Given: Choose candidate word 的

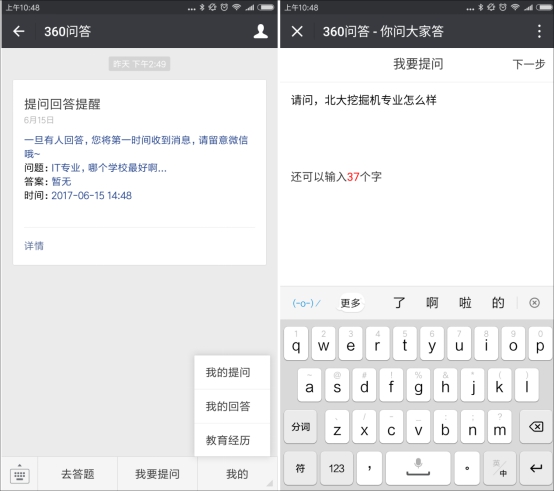Looking at the screenshot, I should [498, 303].
